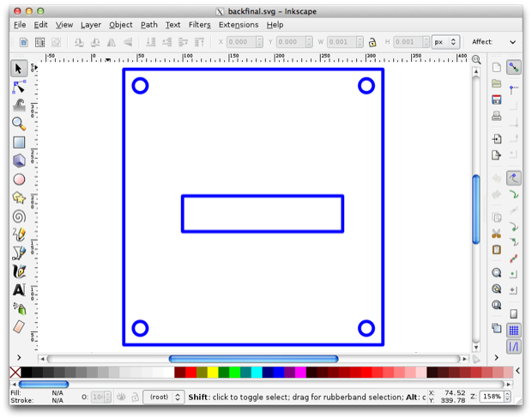Zoom to fit selection icon
Screen dimensions: 532x419
click(x=496, y=272)
